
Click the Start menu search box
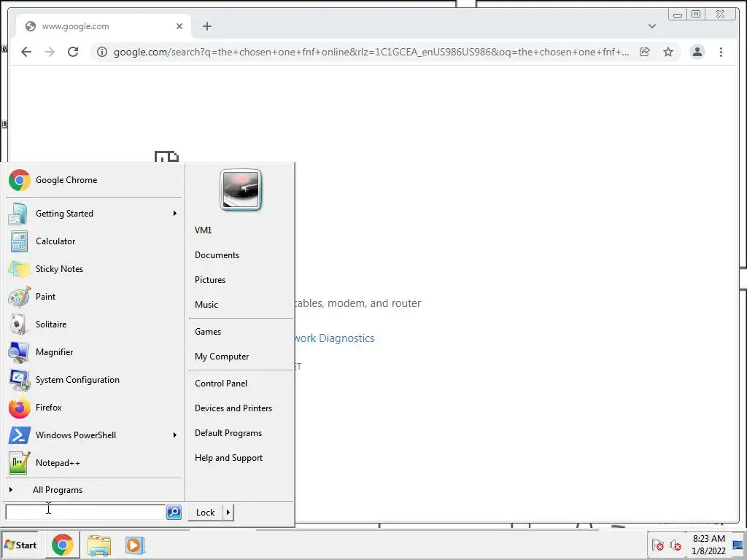click(x=86, y=513)
